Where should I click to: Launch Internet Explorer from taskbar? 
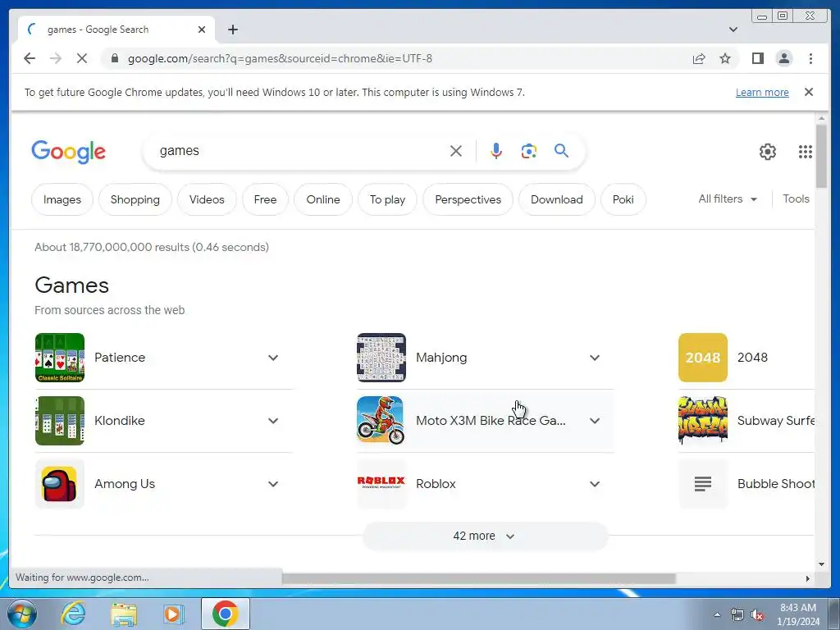[73, 614]
